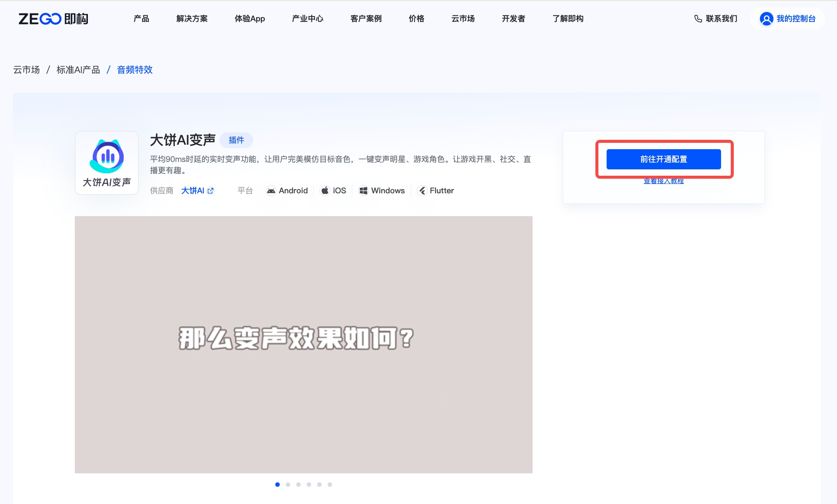Select the first carousel dot
This screenshot has height=504, width=837.
(278, 485)
